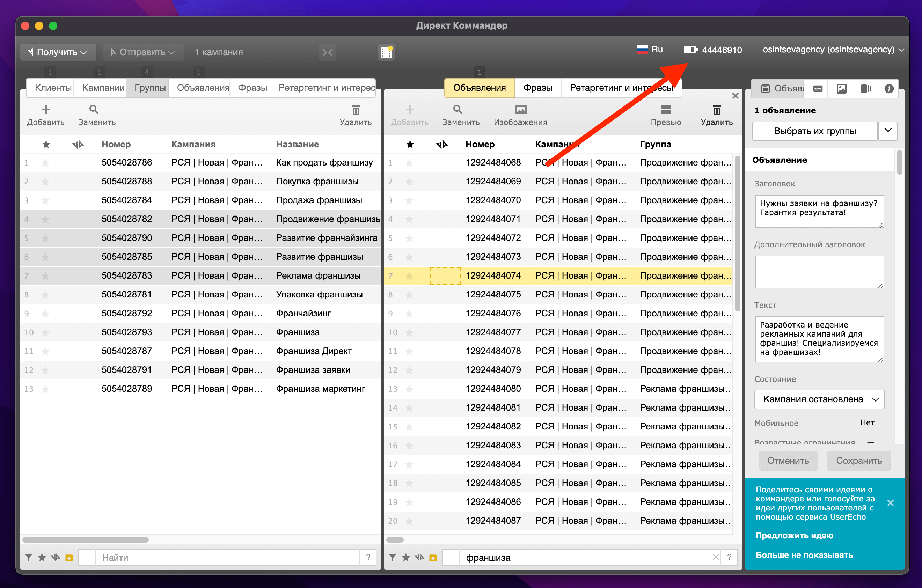The image size is (922, 588).
Task: Open the image tab icon in inspector
Action: tap(842, 89)
